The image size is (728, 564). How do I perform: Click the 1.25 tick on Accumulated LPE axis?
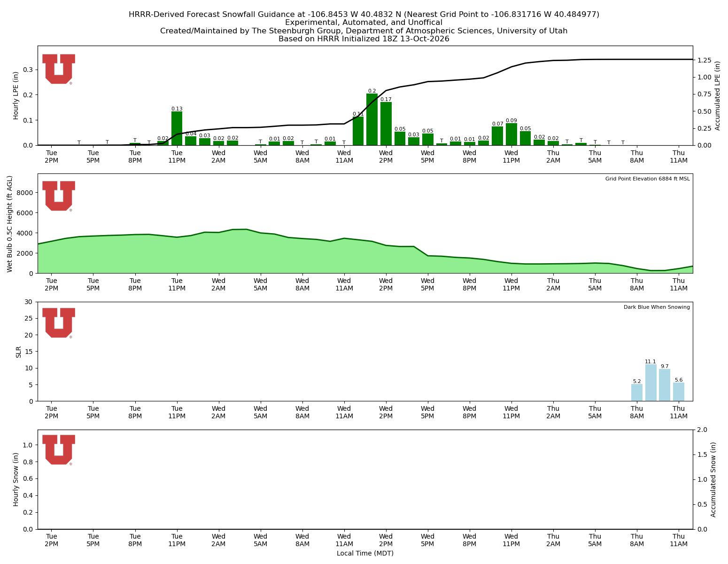pyautogui.click(x=704, y=60)
